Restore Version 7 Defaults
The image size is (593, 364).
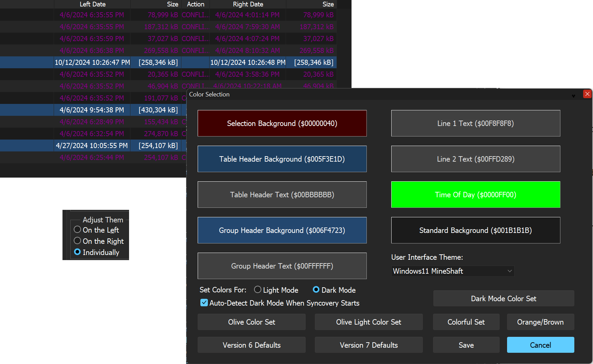pos(369,345)
